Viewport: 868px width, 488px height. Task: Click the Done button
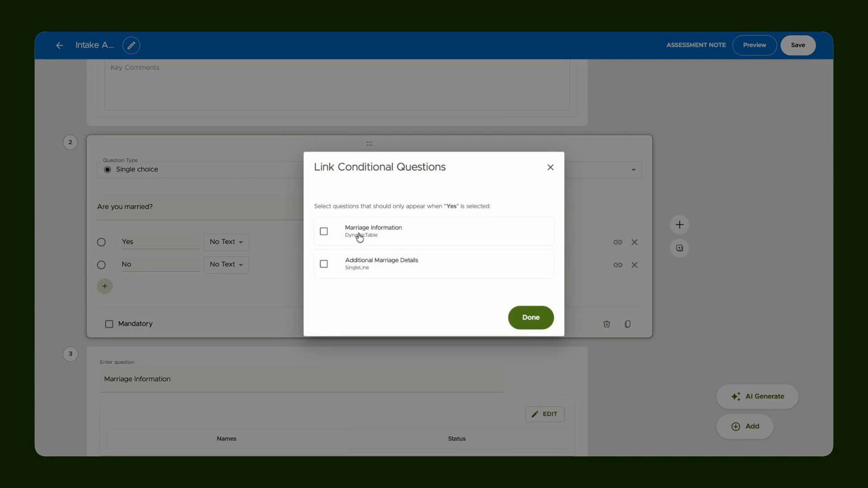tap(531, 318)
